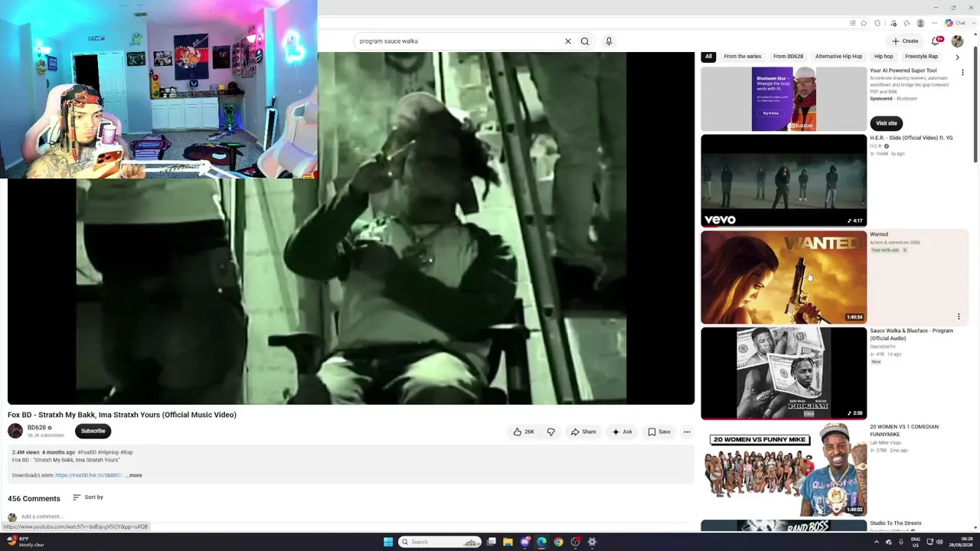
Task: Open the volume control in system tray
Action: tap(940, 542)
